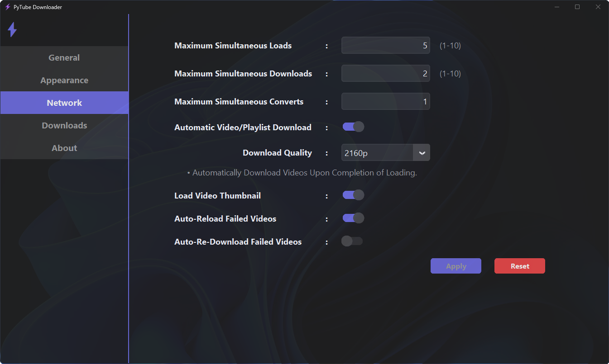Click the Apply button
Screen dimensions: 609x364
(456, 266)
